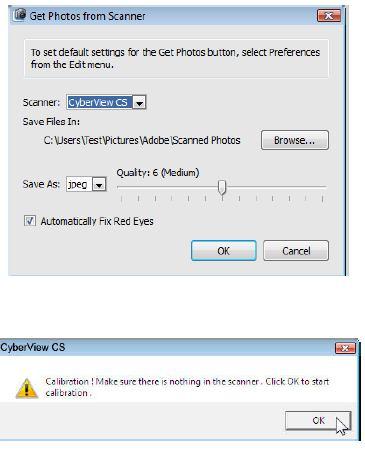Click the yellow warning triangle icon
The width and height of the screenshot is (365, 453).
pos(27,388)
